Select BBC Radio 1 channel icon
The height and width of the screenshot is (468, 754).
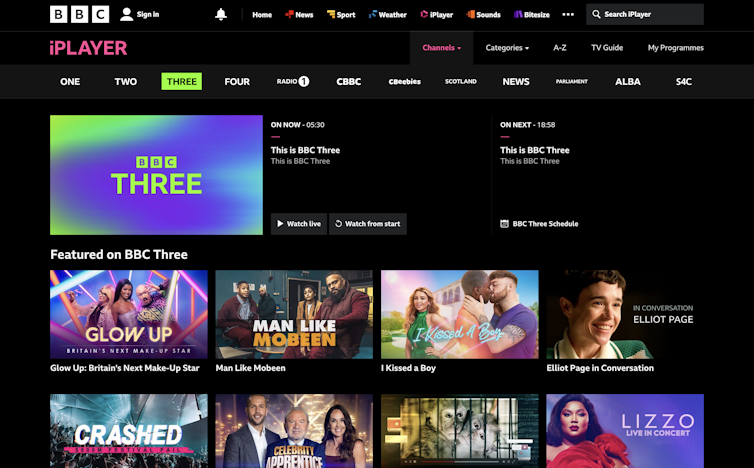click(x=293, y=81)
